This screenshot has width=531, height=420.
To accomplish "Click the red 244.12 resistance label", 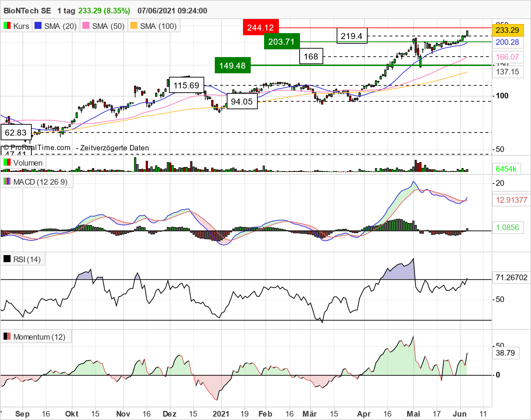I will 261,27.
